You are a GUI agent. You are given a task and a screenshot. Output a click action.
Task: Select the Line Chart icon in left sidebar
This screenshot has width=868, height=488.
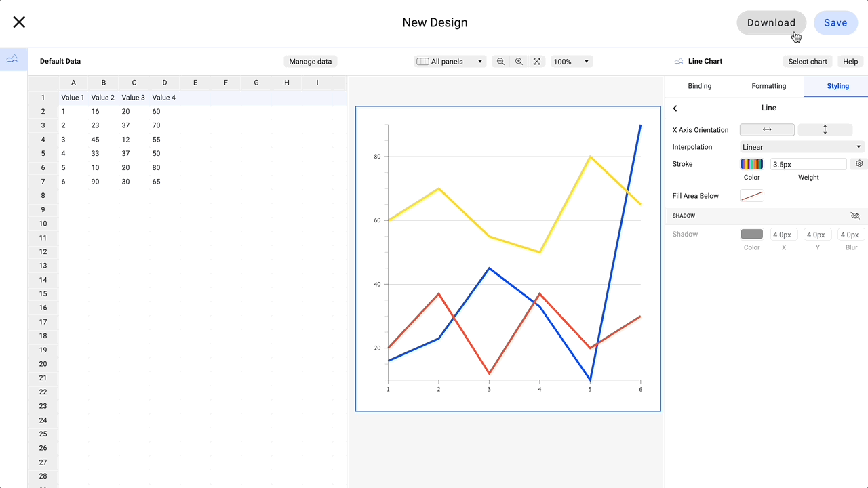(13, 59)
